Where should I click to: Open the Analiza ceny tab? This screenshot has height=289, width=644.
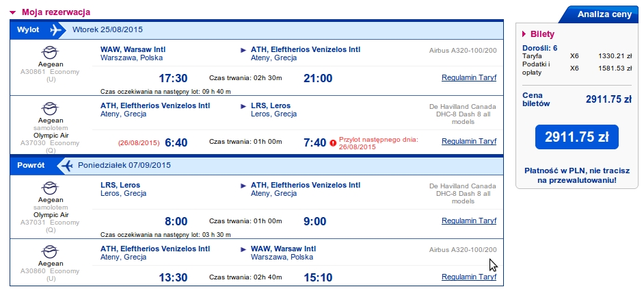pos(602,14)
